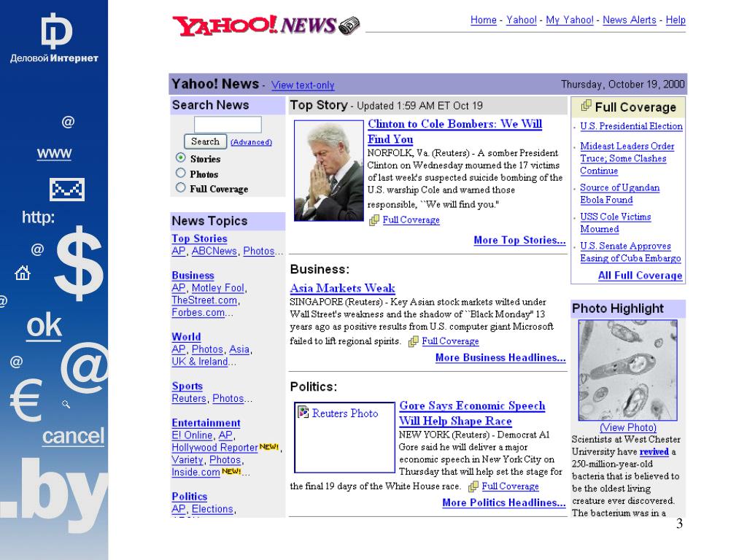
Task: Click TheStreet.com link
Action: 204,300
